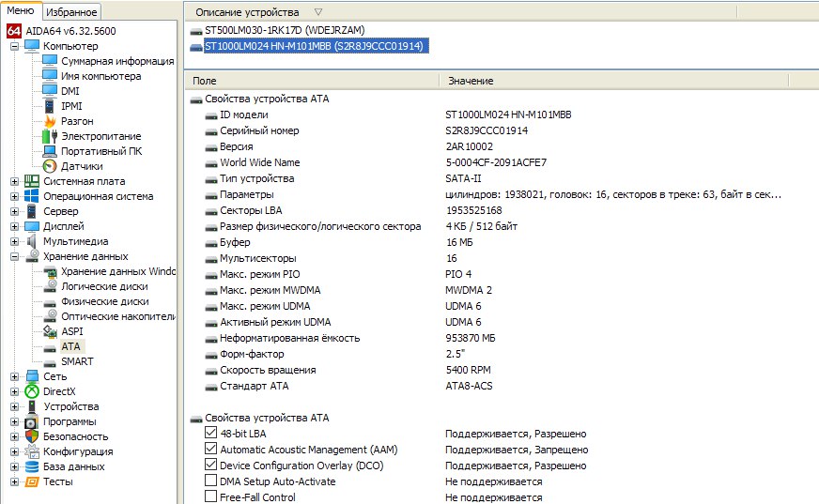Viewport: 819px width, 504px height.
Task: Click the AIDA64 v6.32.5600 root icon
Action: pos(14,31)
